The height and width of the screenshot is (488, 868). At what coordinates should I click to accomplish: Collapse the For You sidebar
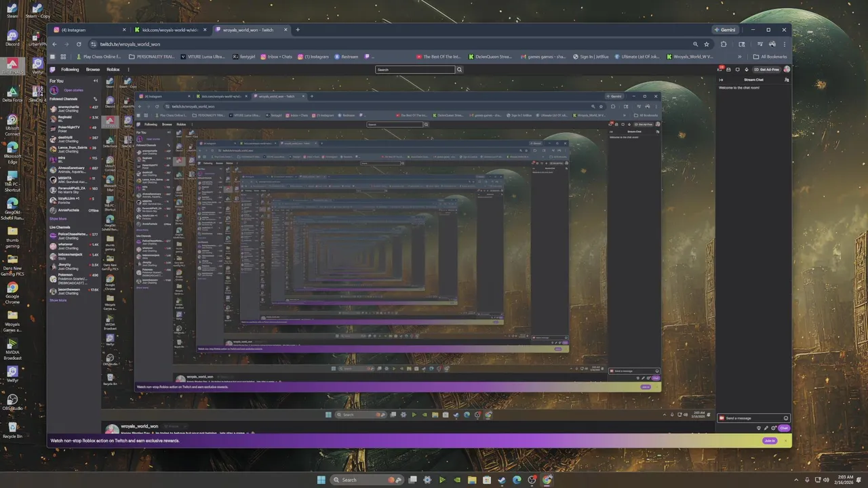96,81
